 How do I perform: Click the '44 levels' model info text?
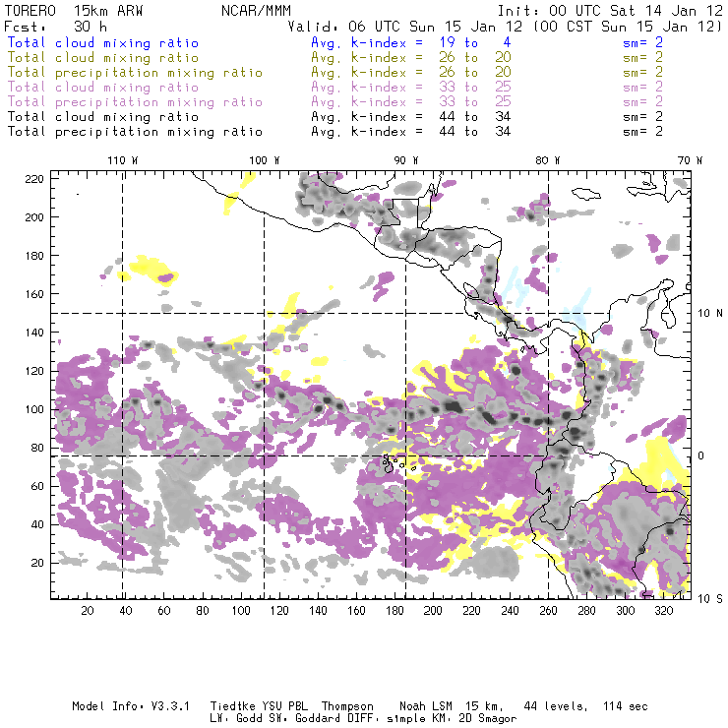(x=556, y=706)
